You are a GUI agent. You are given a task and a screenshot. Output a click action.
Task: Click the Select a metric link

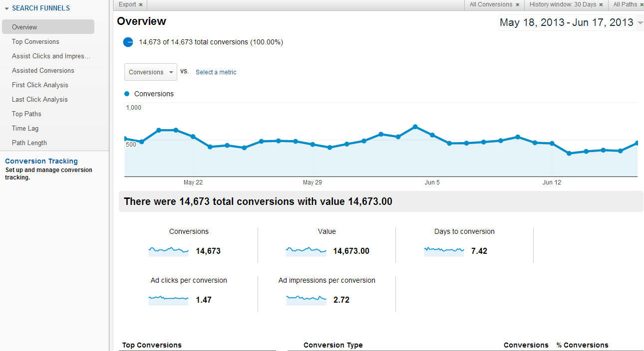pyautogui.click(x=216, y=72)
